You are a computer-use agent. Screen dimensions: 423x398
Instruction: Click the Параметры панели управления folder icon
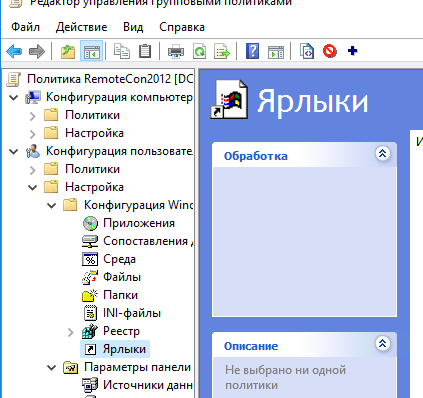coord(70,368)
